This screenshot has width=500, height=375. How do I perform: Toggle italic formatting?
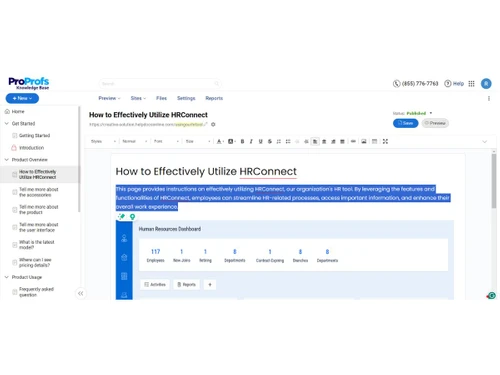251,141
